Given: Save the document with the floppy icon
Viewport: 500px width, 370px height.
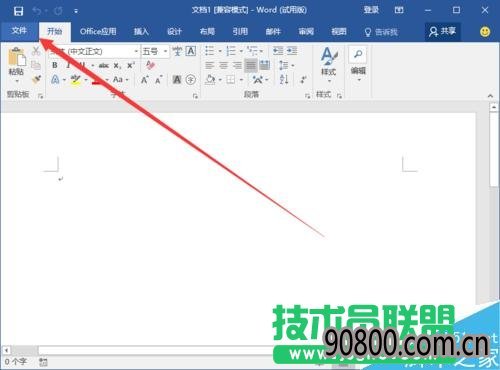Looking at the screenshot, I should tap(18, 11).
